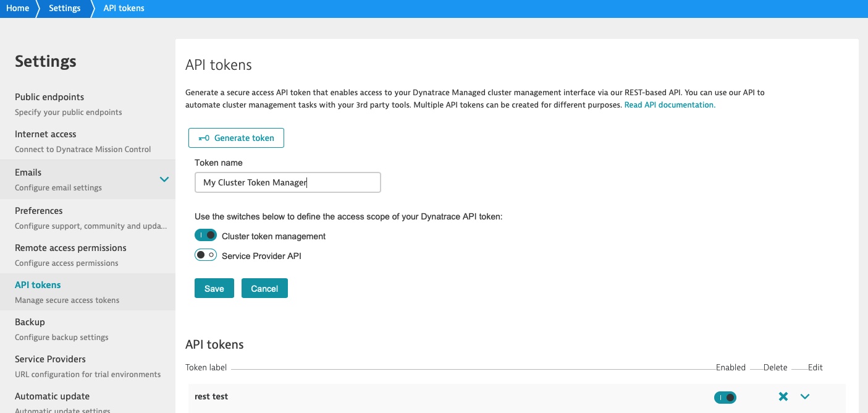Delete the rest test token
This screenshot has width=868, height=413.
[783, 397]
